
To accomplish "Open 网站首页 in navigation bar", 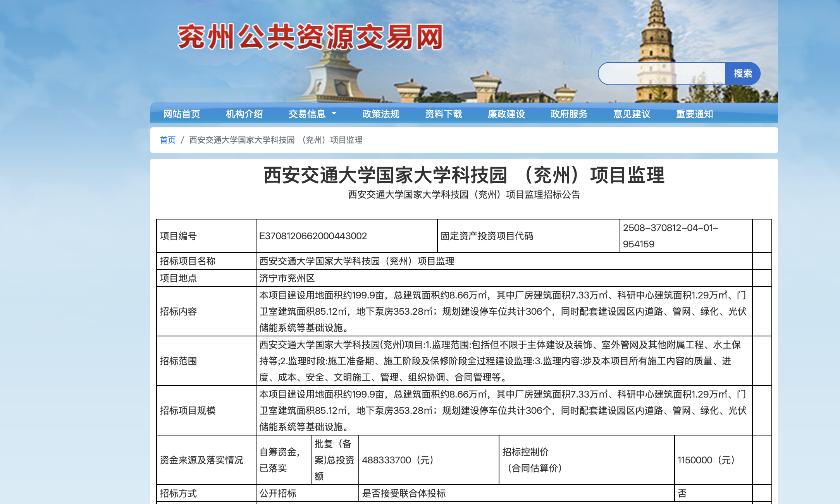I will click(x=181, y=114).
